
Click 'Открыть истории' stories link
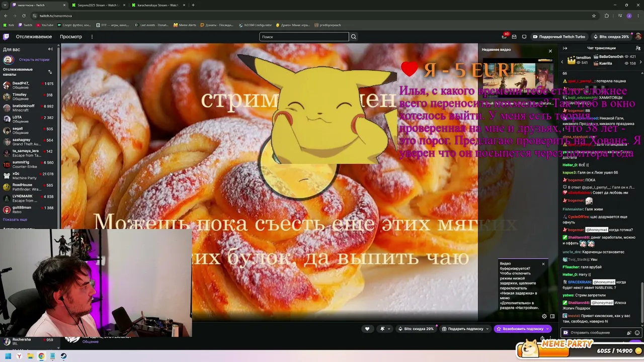tap(34, 60)
